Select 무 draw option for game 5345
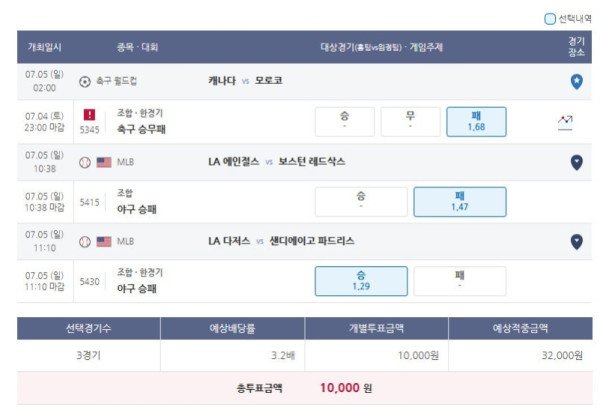The image size is (600, 413). [x=410, y=122]
